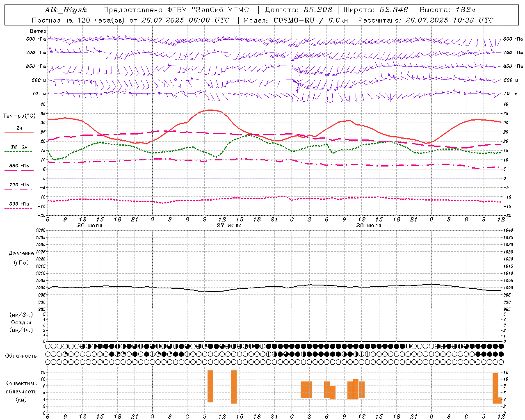The height and width of the screenshot is (420, 525).
Task: Click the (мм/1ч.) precipitation unit label
Action: [21, 330]
